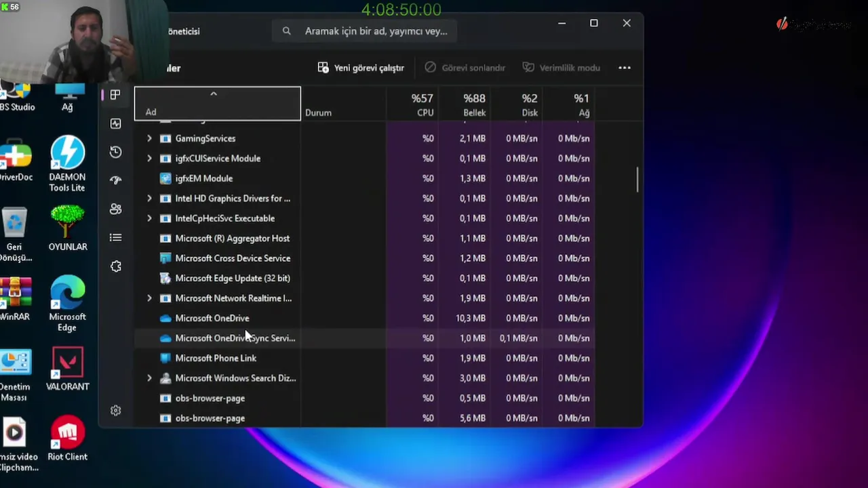The height and width of the screenshot is (488, 868).
Task: Select the Microsoft (R) Aggregator Host row
Action: (x=365, y=239)
